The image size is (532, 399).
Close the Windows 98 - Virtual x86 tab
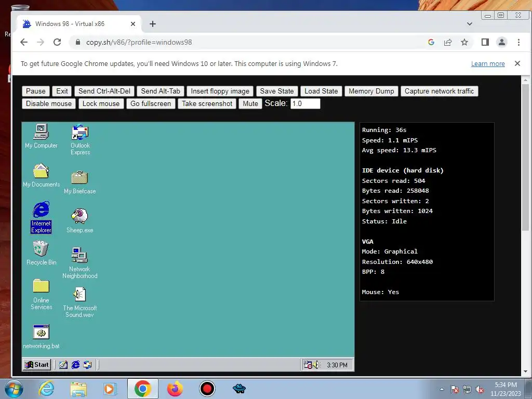(x=133, y=24)
